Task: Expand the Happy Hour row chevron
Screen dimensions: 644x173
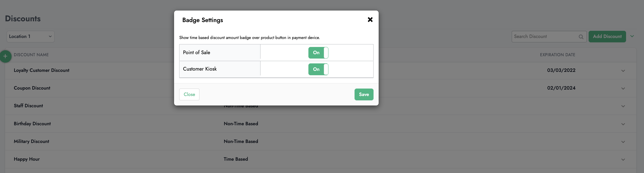Action: point(623,159)
